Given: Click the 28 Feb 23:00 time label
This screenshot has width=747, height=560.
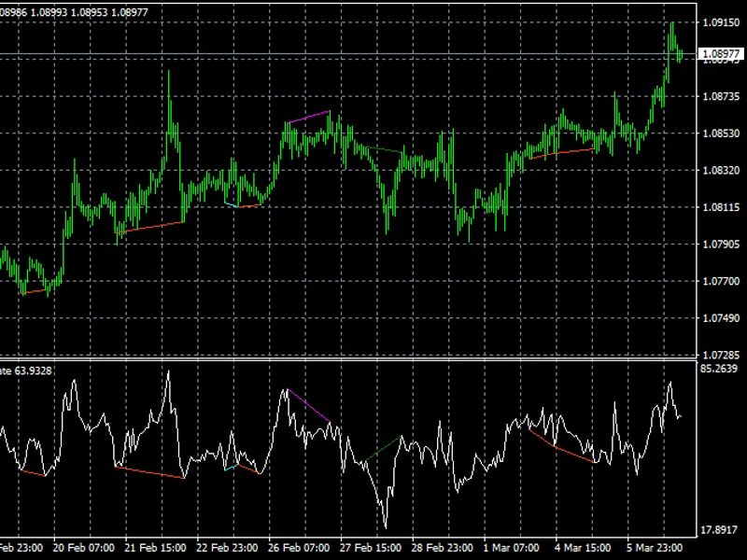Looking at the screenshot, I should (442, 548).
